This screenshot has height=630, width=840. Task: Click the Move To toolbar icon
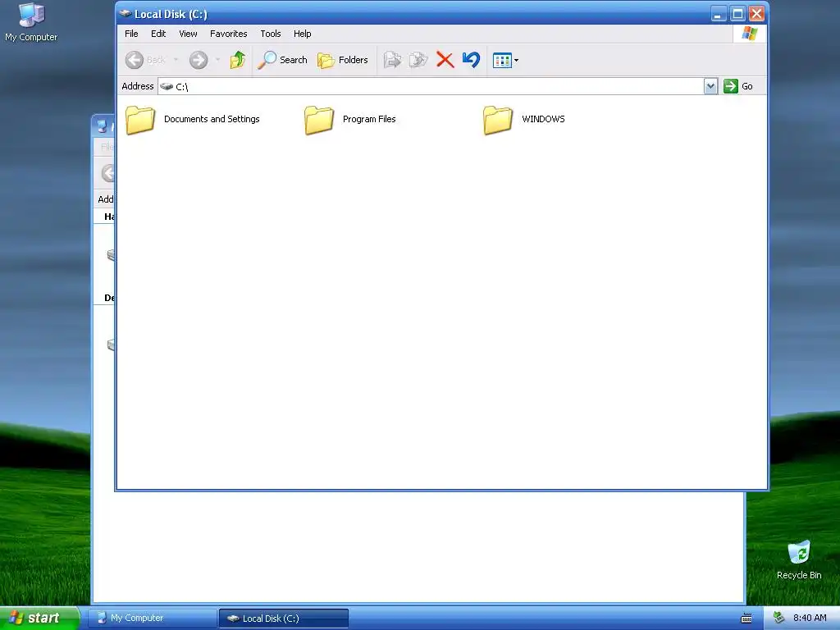(392, 59)
